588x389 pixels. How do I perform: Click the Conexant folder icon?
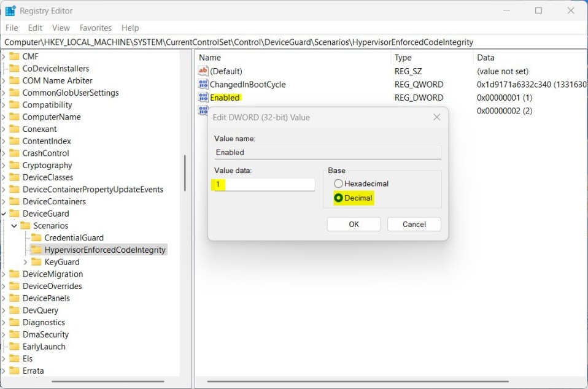click(14, 129)
